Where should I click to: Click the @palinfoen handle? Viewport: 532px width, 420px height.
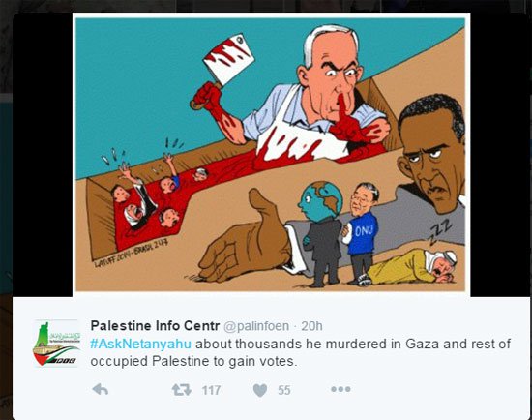pyautogui.click(x=256, y=326)
